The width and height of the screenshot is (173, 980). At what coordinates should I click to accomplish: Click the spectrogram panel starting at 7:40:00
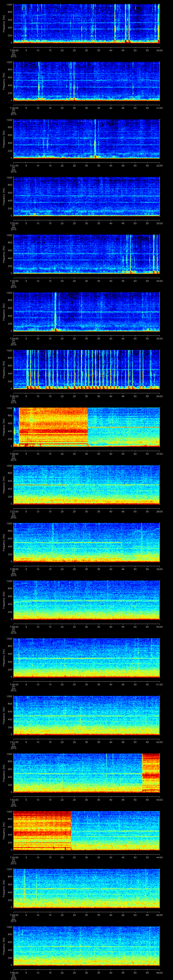click(x=87, y=657)
